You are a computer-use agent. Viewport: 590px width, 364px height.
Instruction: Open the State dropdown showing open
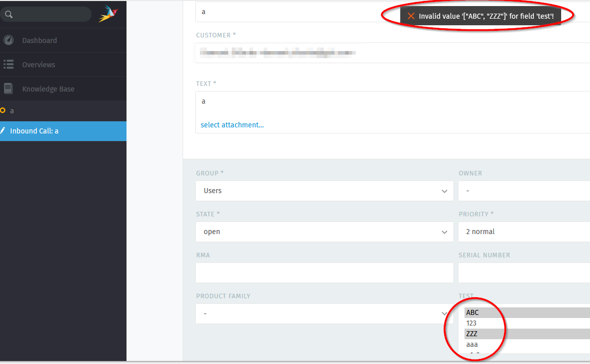click(324, 232)
